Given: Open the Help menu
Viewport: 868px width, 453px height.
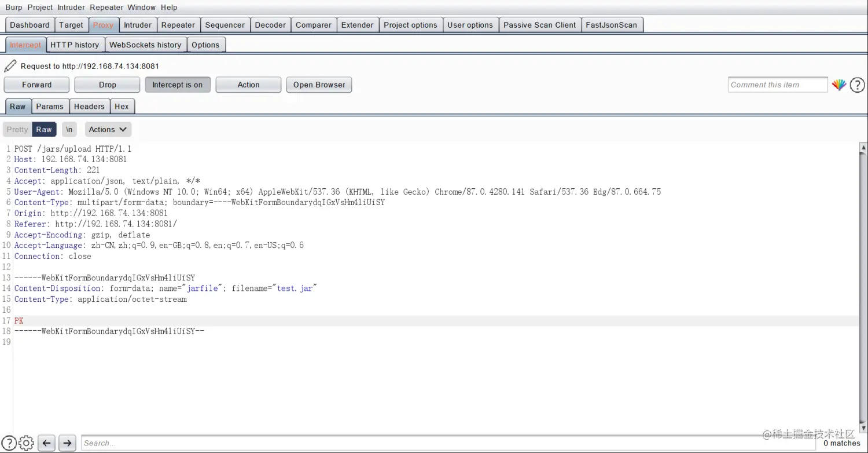Looking at the screenshot, I should [x=169, y=8].
